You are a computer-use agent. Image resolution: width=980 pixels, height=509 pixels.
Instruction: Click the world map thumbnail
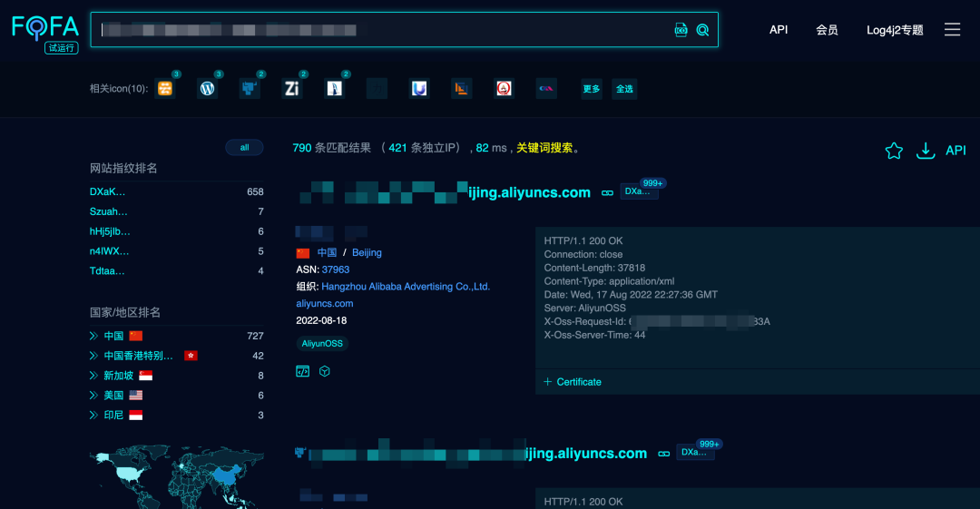click(177, 477)
